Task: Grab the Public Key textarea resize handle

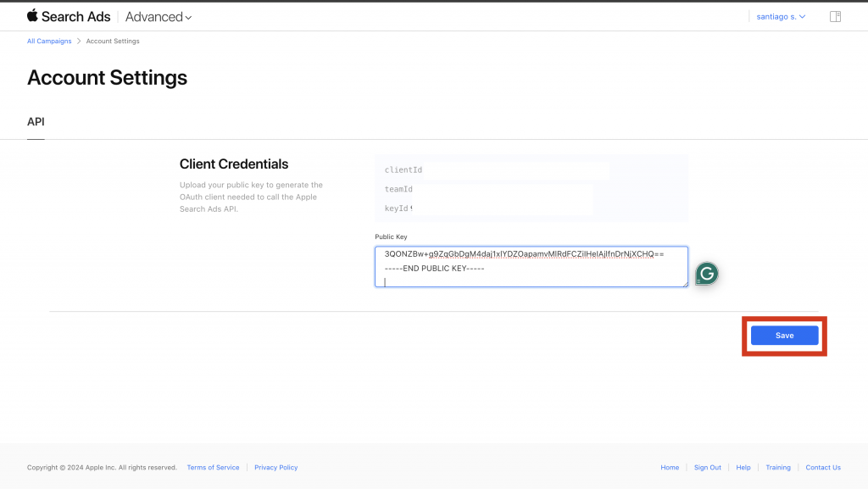Action: click(685, 284)
